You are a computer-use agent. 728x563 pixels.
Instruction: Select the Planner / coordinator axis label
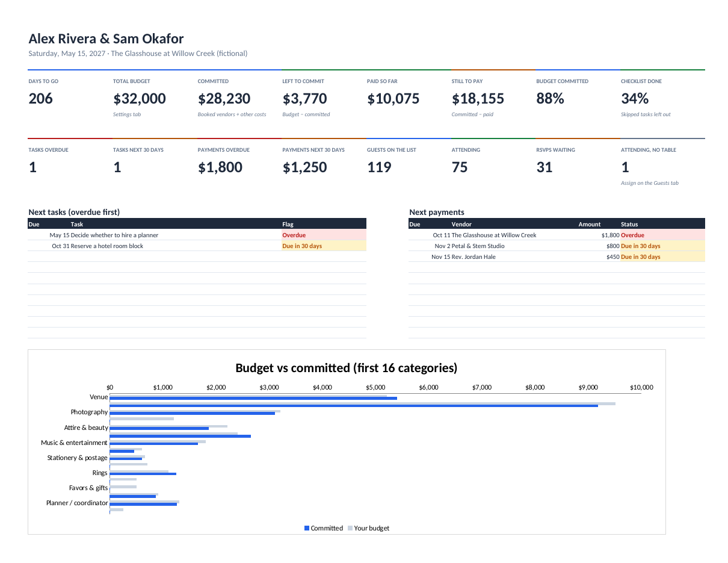coord(77,503)
